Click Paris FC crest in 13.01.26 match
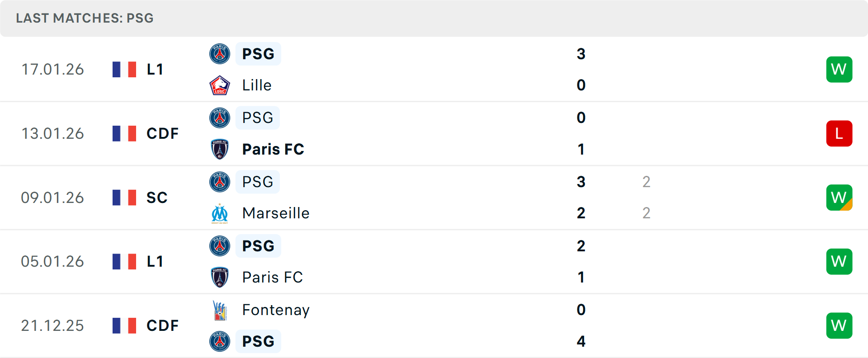The height and width of the screenshot is (358, 868). (220, 149)
